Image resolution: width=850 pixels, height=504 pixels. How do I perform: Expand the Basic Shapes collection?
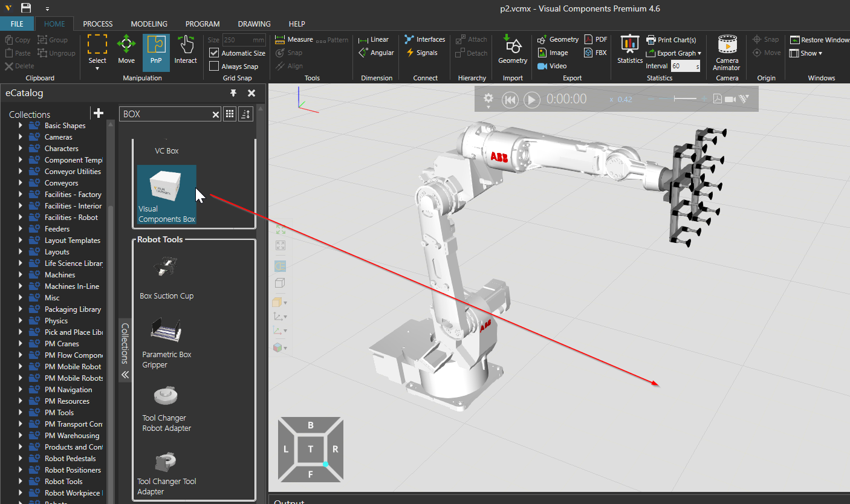click(20, 126)
